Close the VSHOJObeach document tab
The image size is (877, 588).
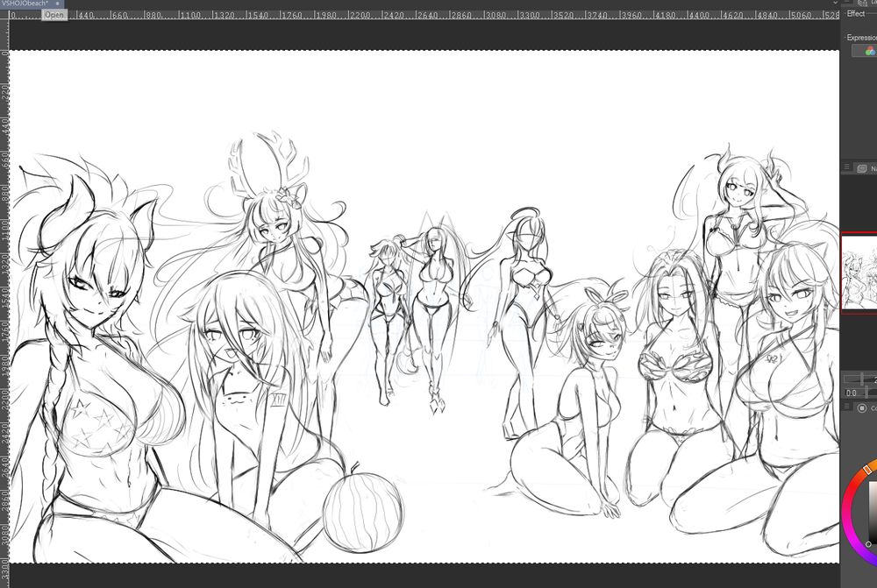pos(57,4)
